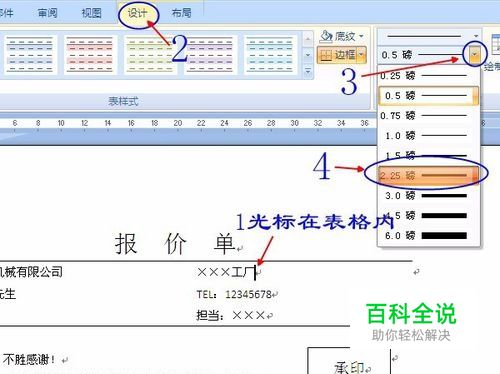Expand the full table styles gallery

(308, 71)
